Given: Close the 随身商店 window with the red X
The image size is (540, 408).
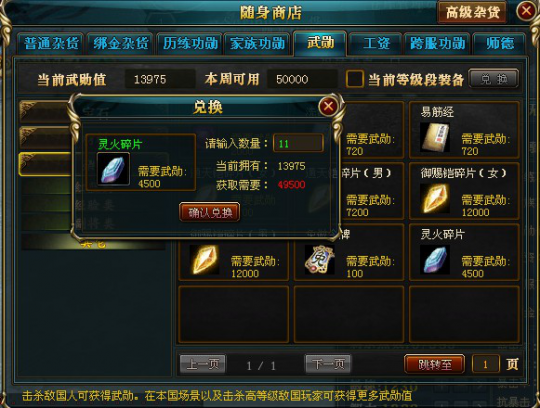Looking at the screenshot, I should click(526, 11).
